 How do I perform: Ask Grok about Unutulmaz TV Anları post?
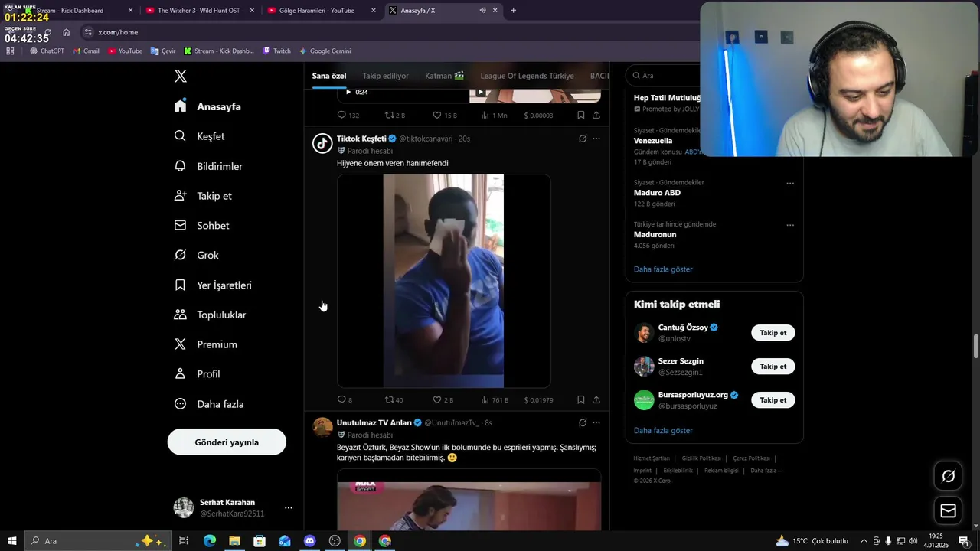click(583, 422)
